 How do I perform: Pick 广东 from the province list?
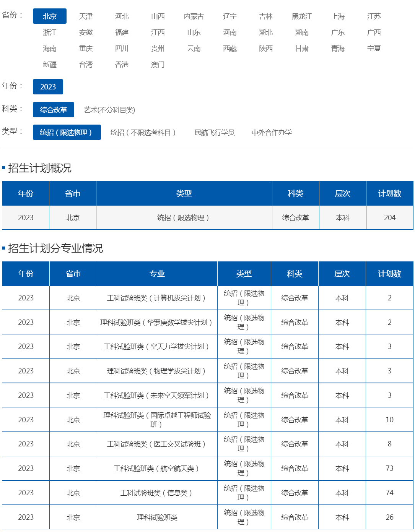click(x=338, y=32)
